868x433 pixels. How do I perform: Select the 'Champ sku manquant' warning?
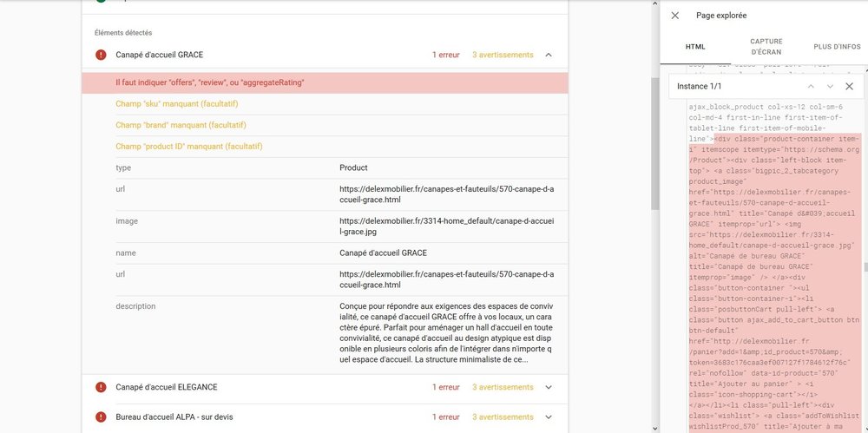click(325, 104)
